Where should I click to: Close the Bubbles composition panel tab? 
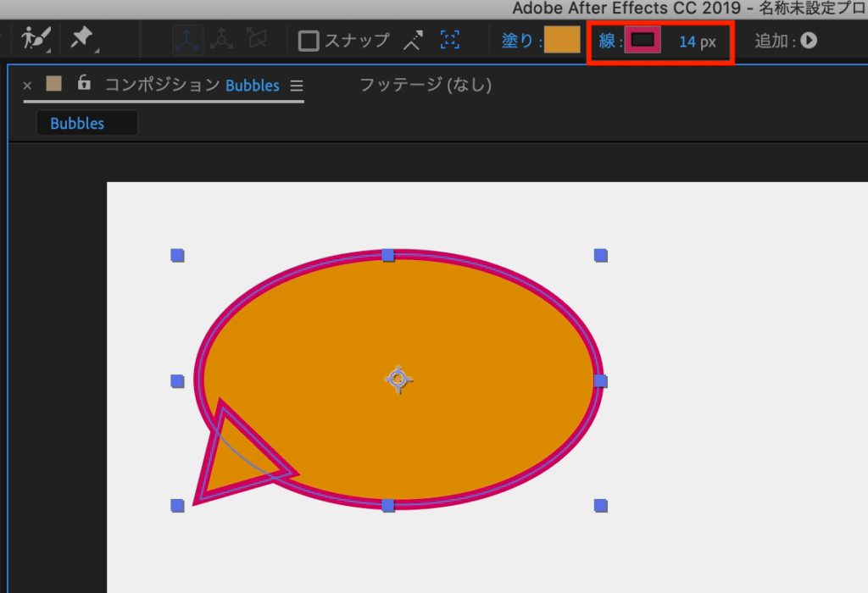27,86
